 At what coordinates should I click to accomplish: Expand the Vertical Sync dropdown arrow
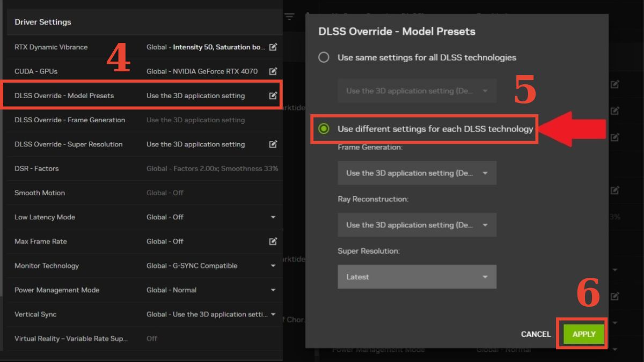[273, 314]
